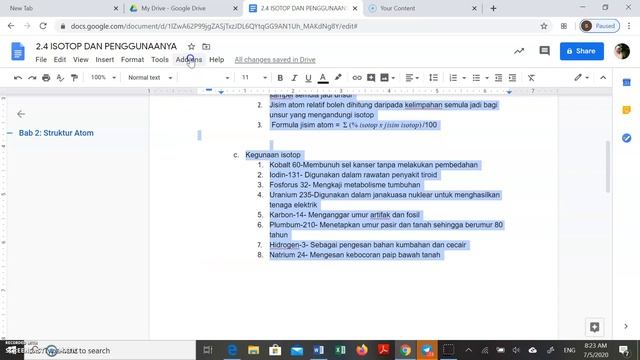Click the vertical document scrollbar
640x360 pixels.
608,167
